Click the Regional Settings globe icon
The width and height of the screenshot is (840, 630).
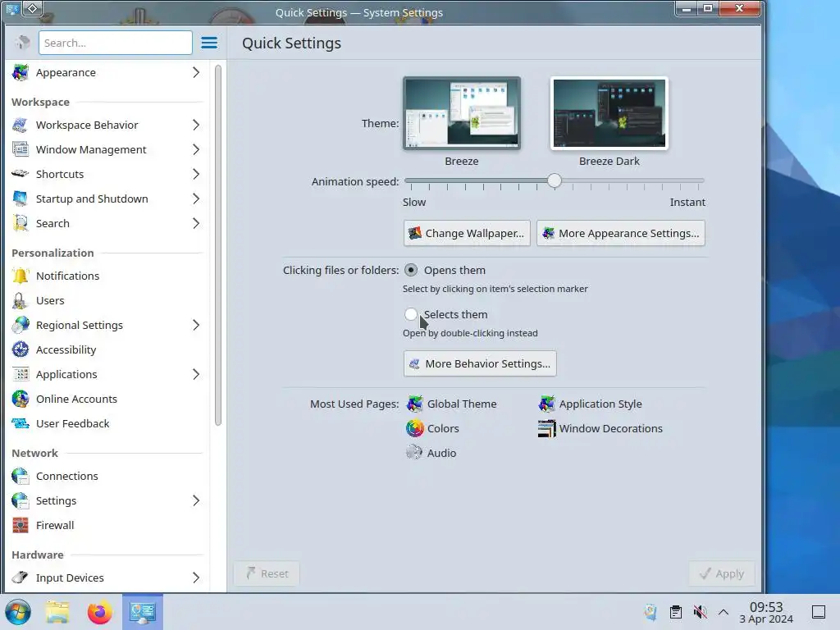(x=21, y=325)
